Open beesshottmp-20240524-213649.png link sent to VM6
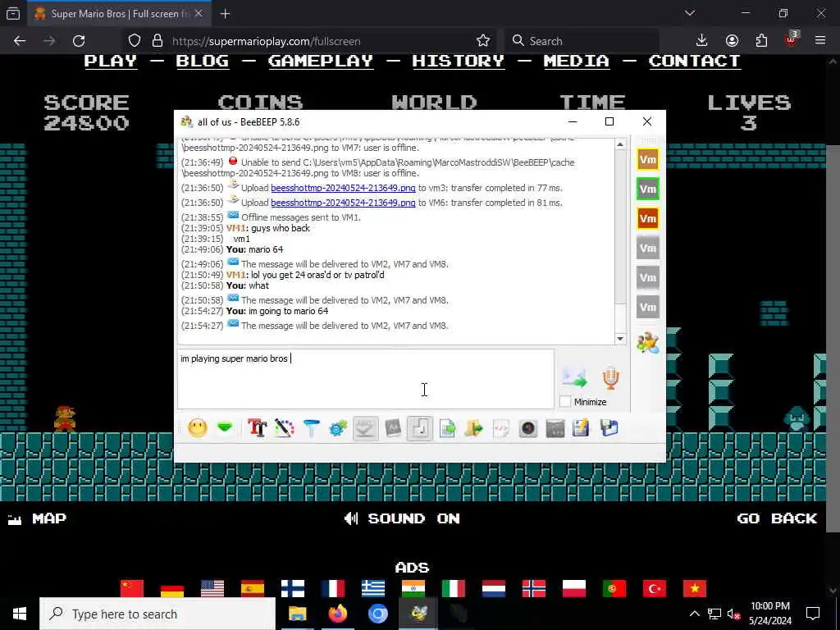The width and height of the screenshot is (840, 630). (343, 203)
